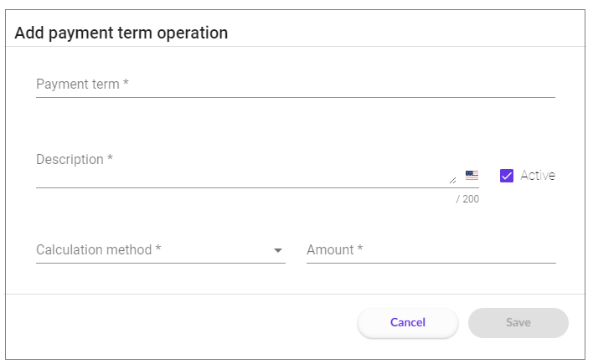Image resolution: width=593 pixels, height=364 pixels.
Task: Click the dialog title Add payment term operation
Action: [x=121, y=33]
